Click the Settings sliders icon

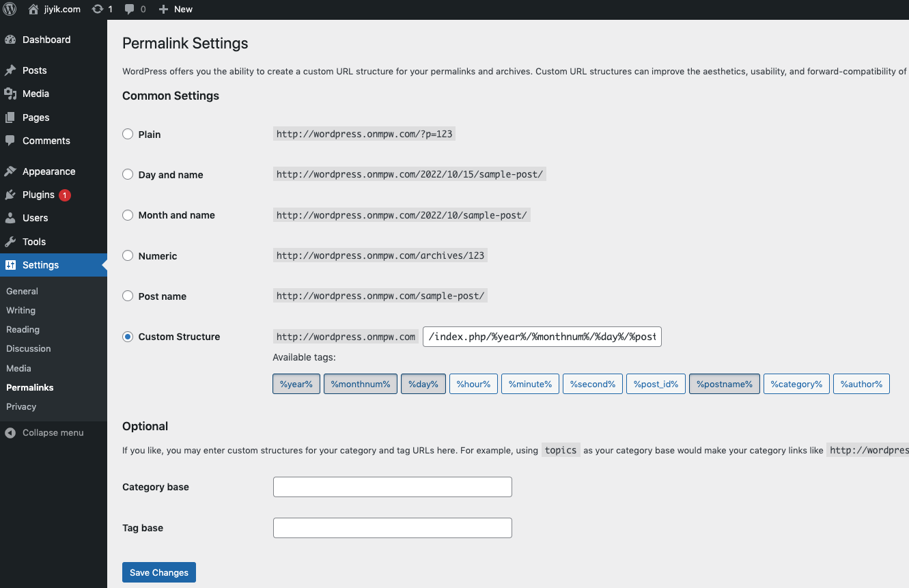(x=10, y=265)
